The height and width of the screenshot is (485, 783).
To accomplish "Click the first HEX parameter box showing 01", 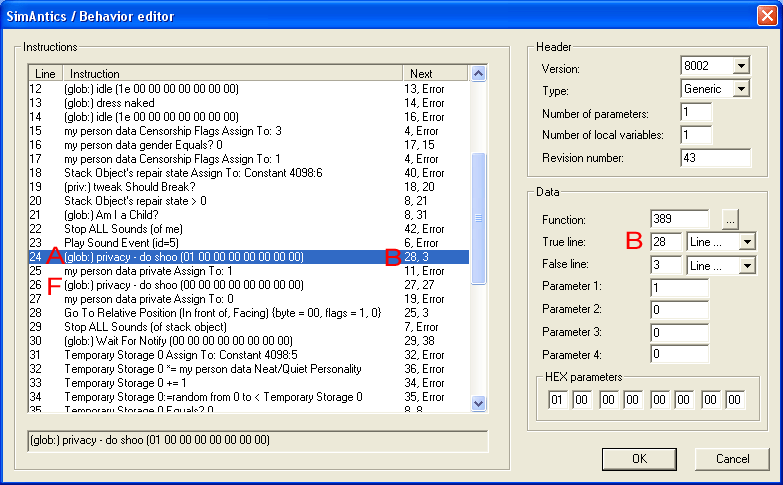I will coord(558,400).
